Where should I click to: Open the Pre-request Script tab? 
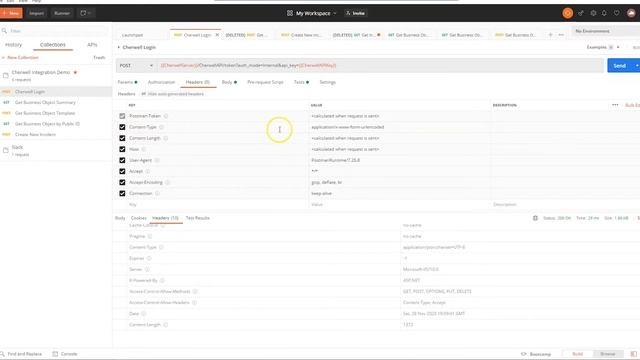265,82
